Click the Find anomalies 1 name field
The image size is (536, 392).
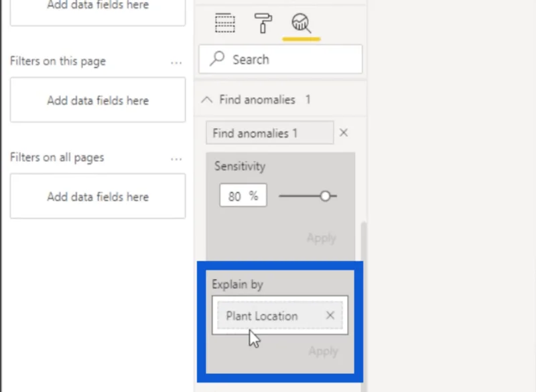click(x=270, y=133)
